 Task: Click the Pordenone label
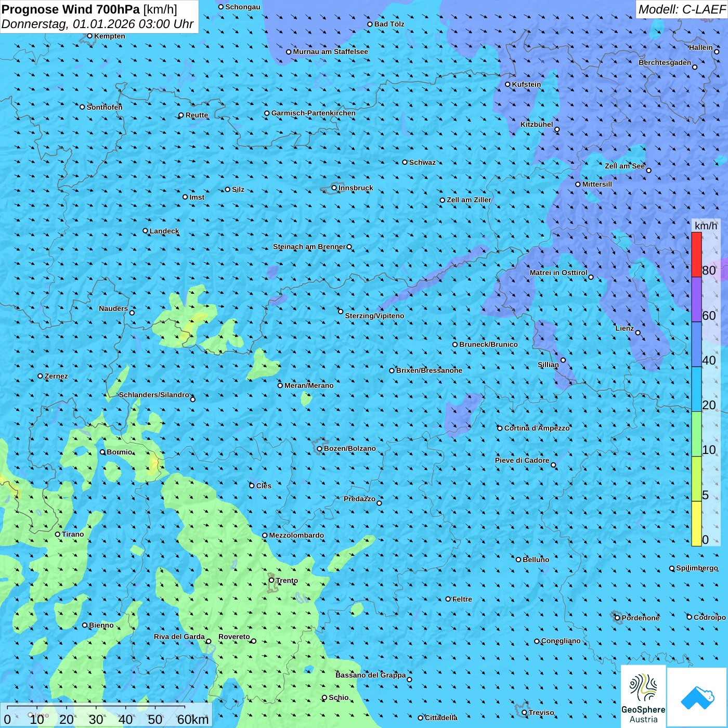(x=641, y=618)
